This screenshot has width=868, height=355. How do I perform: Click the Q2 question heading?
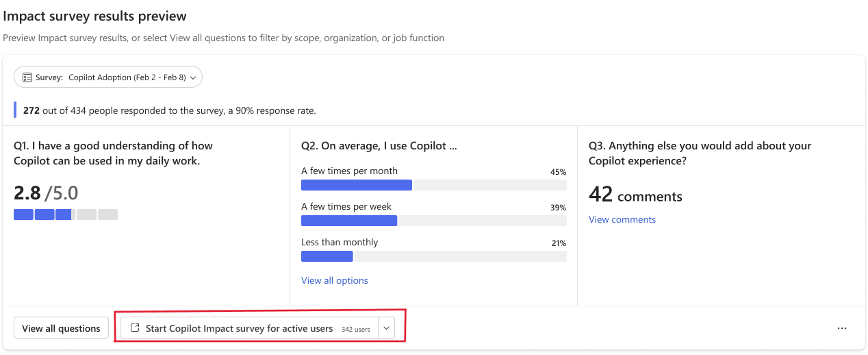coord(379,145)
